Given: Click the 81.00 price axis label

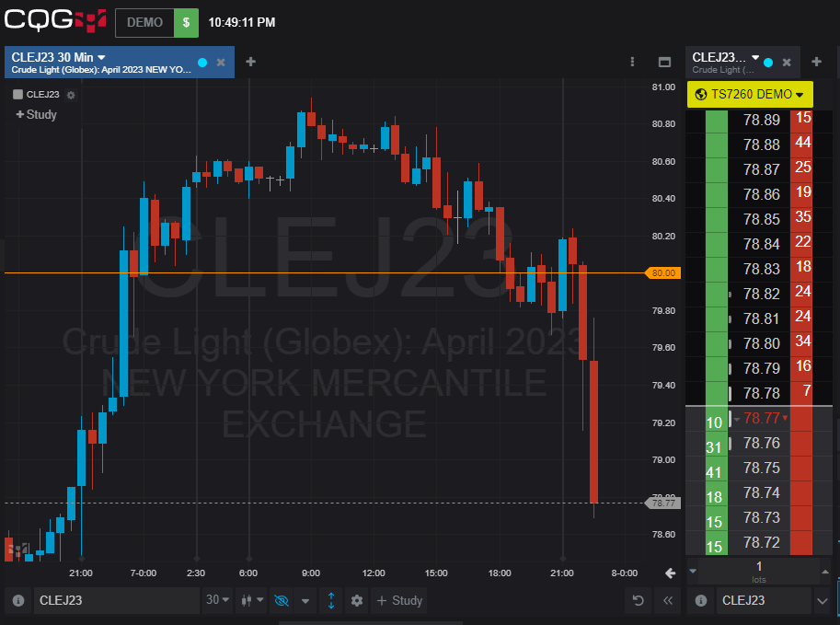Looking at the screenshot, I should (663, 87).
